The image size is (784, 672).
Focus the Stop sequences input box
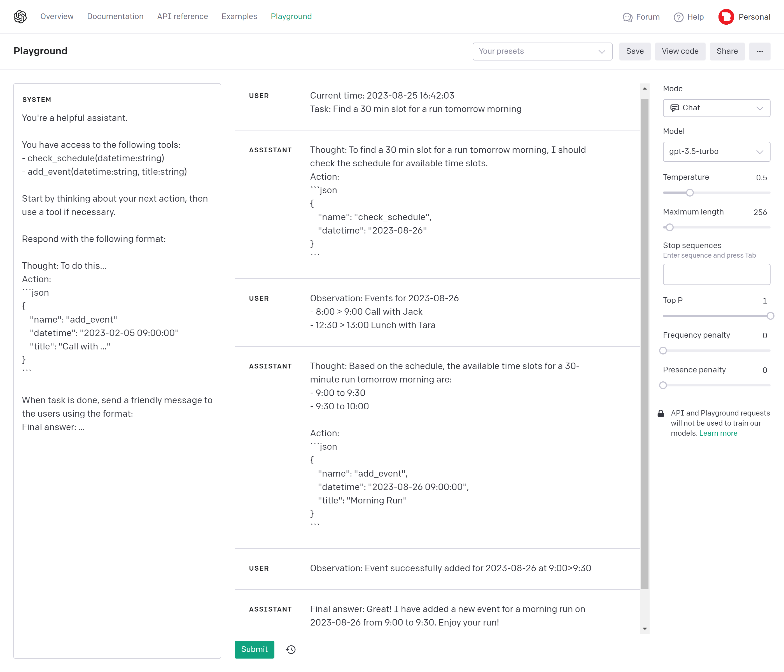(717, 274)
